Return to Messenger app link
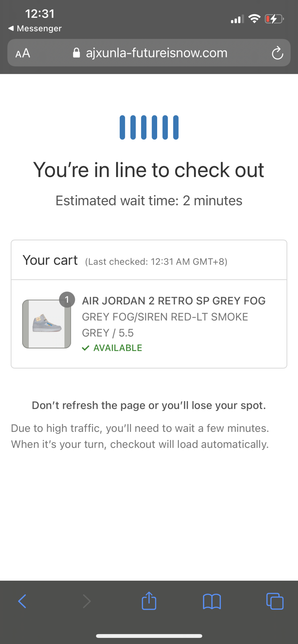 tap(35, 28)
